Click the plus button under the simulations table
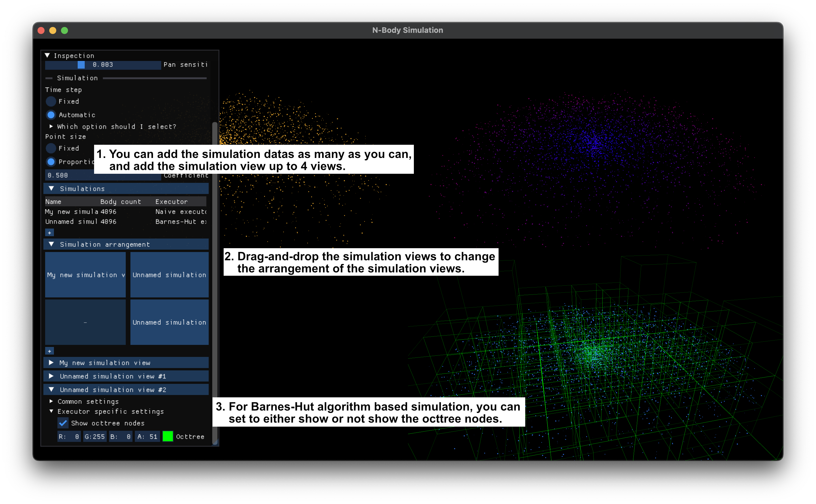Image resolution: width=816 pixels, height=504 pixels. [49, 233]
